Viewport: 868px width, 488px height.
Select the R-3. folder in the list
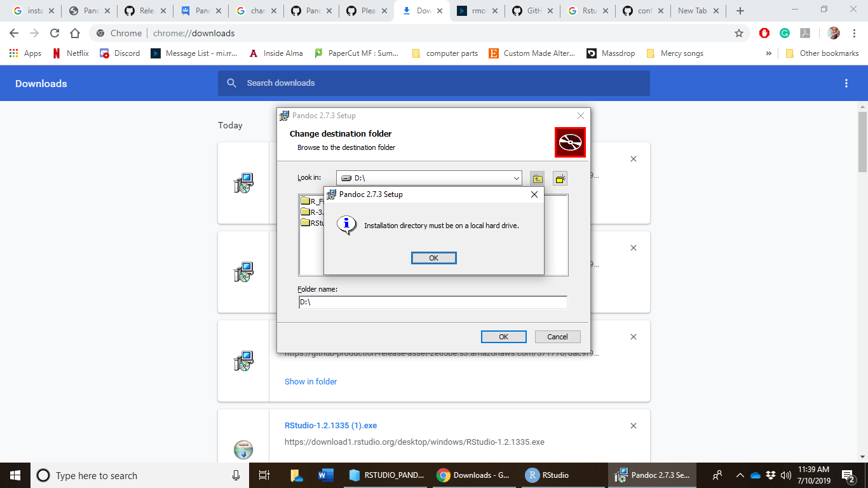pyautogui.click(x=312, y=212)
